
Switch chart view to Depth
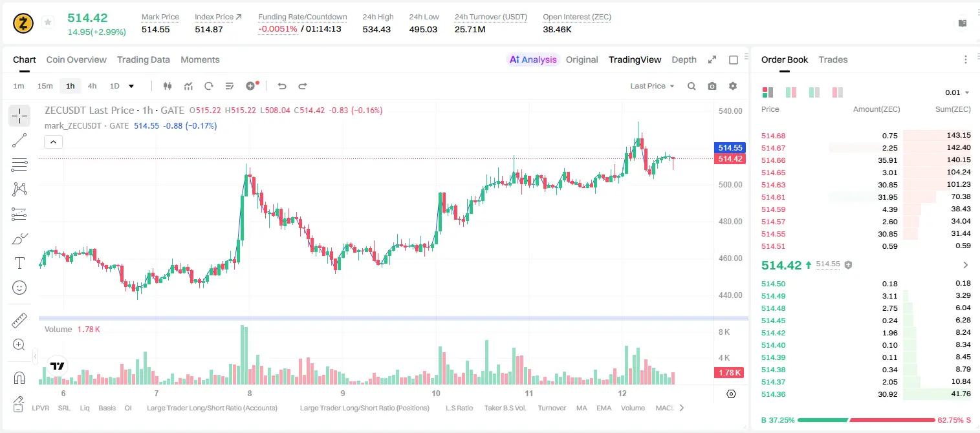point(684,59)
